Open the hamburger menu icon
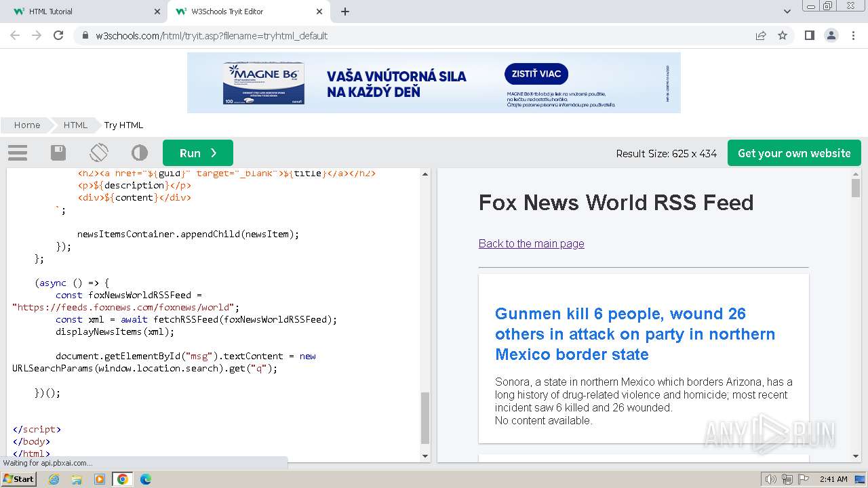The height and width of the screenshot is (488, 868). (x=18, y=152)
